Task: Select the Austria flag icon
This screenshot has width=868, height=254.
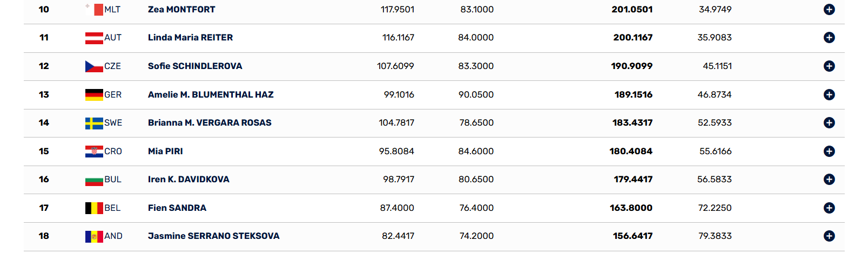Action: [x=94, y=38]
